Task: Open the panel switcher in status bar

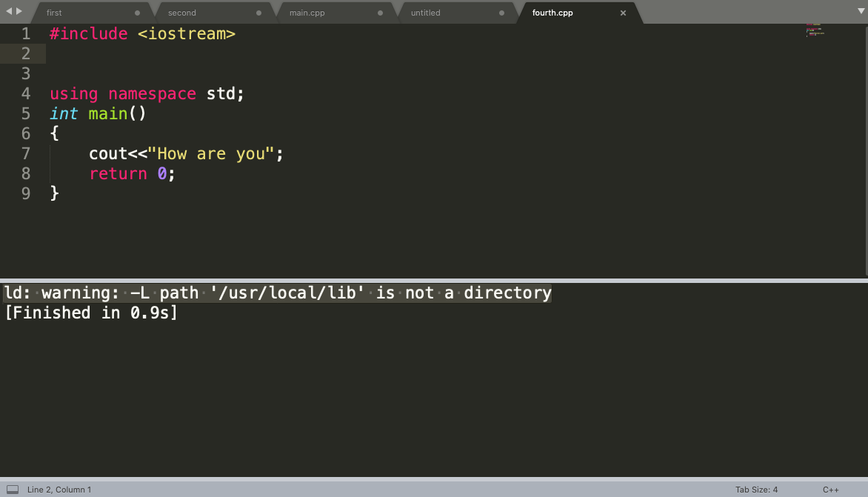Action: pos(13,490)
